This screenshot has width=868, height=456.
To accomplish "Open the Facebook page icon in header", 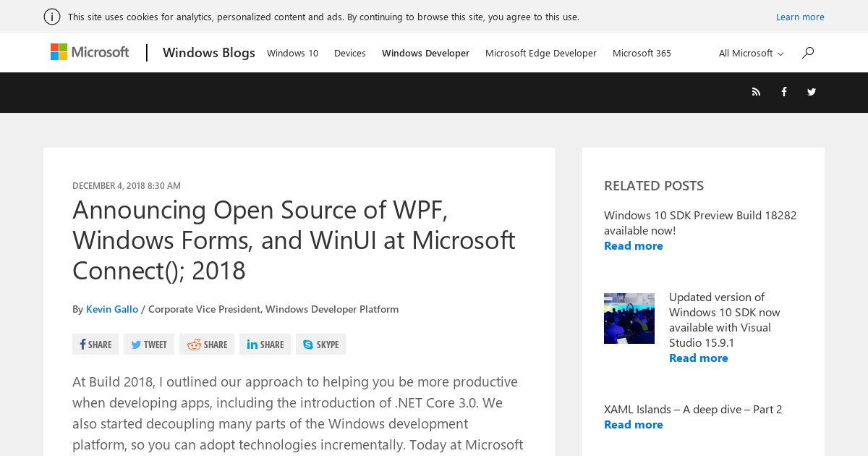I will tap(783, 92).
